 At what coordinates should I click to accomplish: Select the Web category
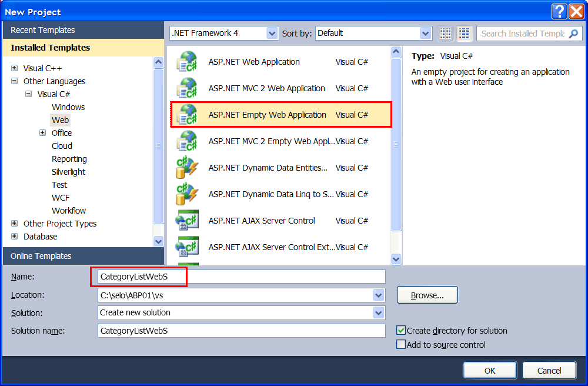[60, 120]
